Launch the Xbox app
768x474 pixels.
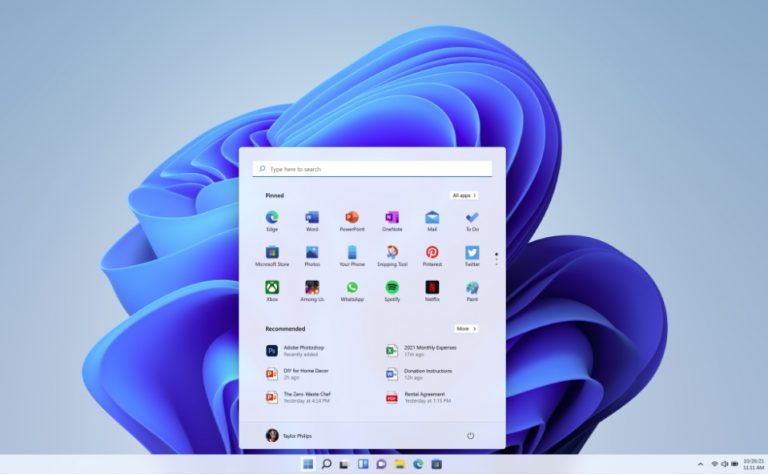point(272,288)
